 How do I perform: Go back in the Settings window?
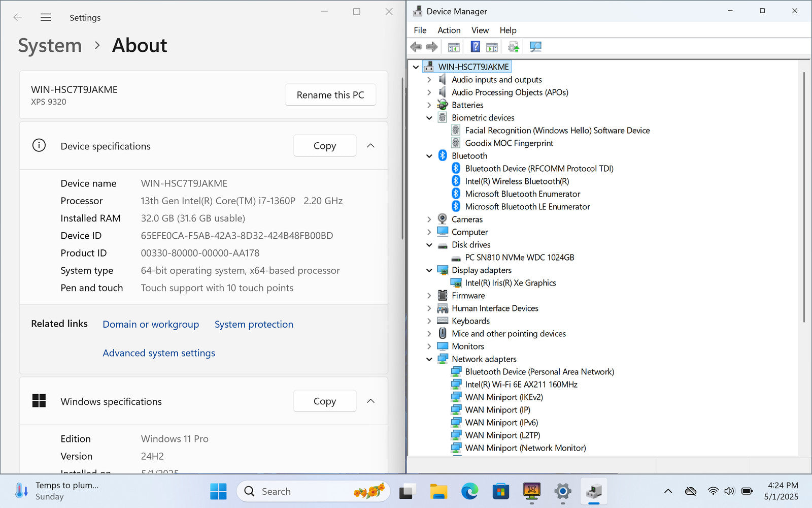18,17
